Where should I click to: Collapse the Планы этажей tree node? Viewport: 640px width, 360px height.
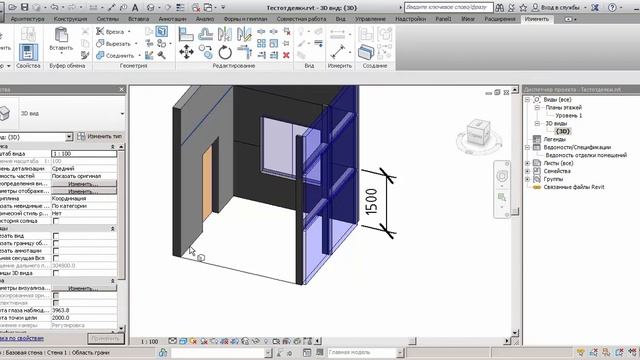537,107
